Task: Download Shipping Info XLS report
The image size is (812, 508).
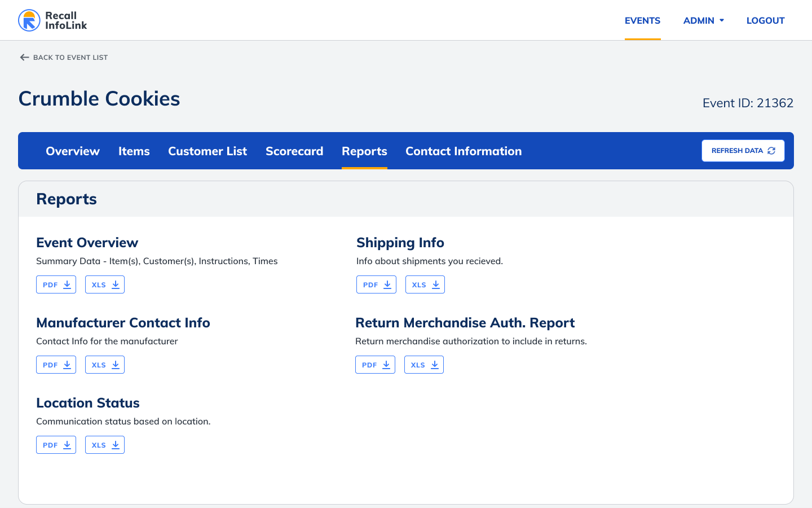Action: pos(425,284)
